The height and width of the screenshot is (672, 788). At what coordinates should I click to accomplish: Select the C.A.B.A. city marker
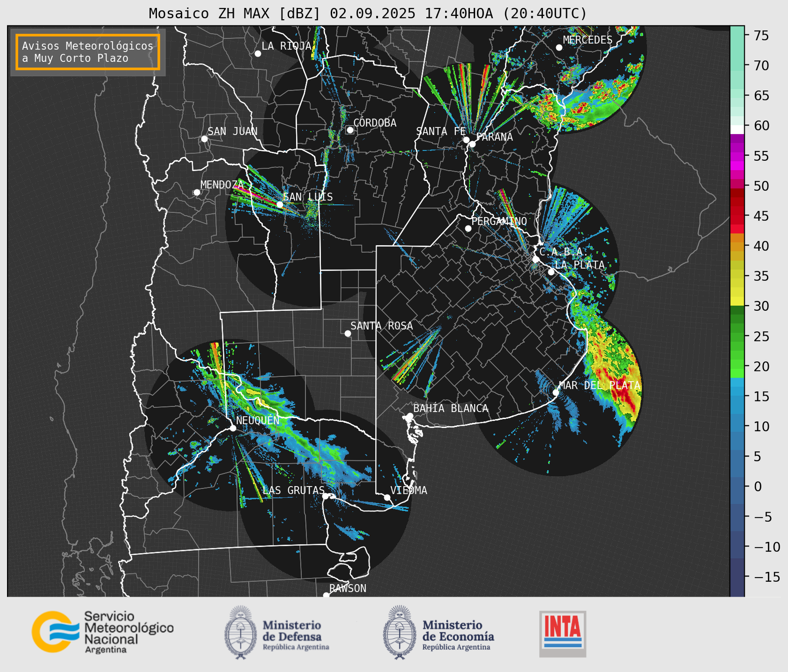[536, 259]
